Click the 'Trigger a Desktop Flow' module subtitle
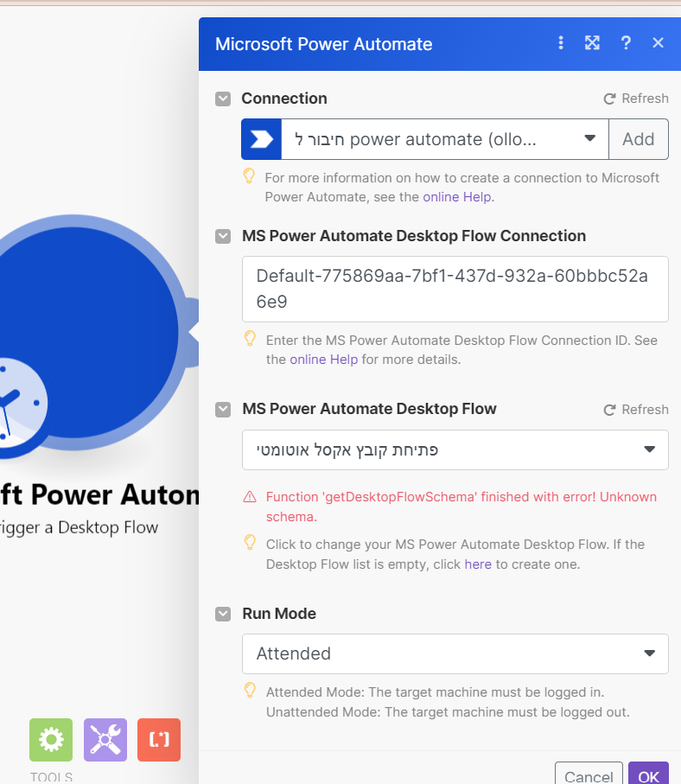This screenshot has width=681, height=784. 79,527
